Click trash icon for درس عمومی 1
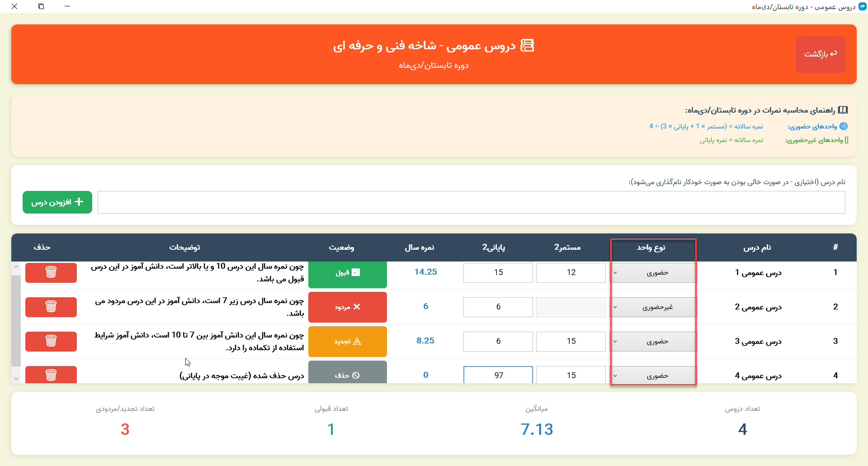 (51, 272)
